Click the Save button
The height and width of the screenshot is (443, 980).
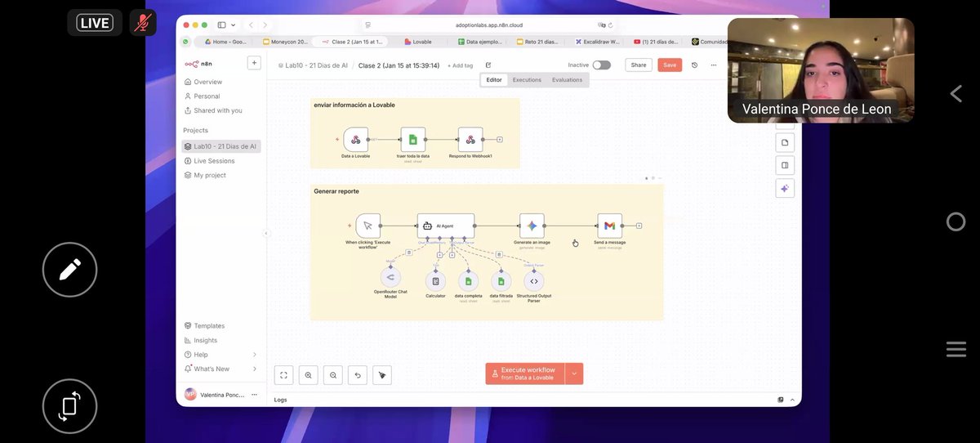pos(670,65)
